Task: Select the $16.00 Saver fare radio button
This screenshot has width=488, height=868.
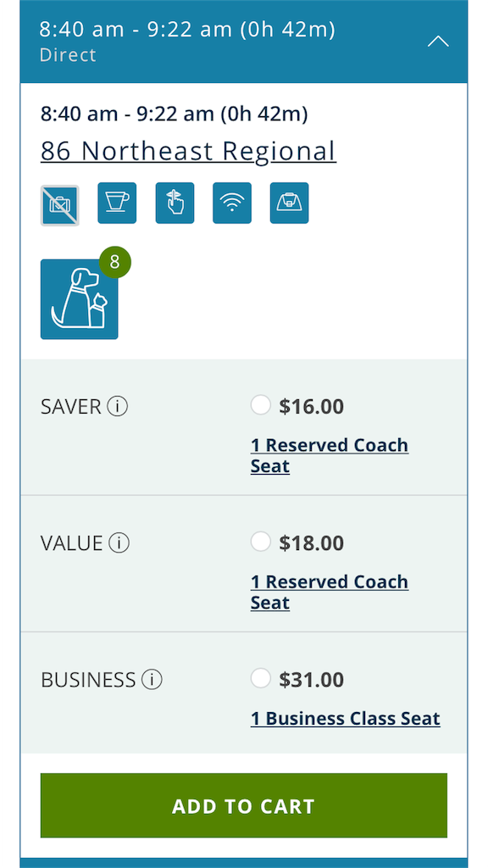Action: pyautogui.click(x=261, y=404)
